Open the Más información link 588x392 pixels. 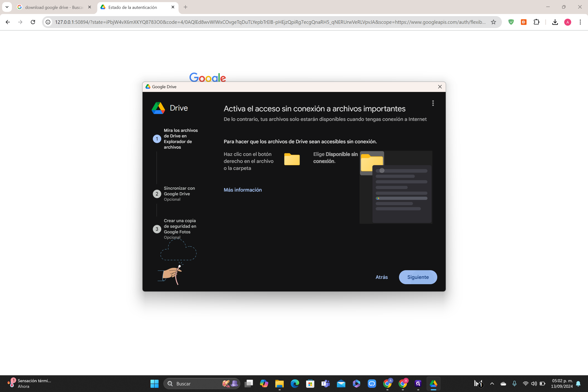point(242,190)
